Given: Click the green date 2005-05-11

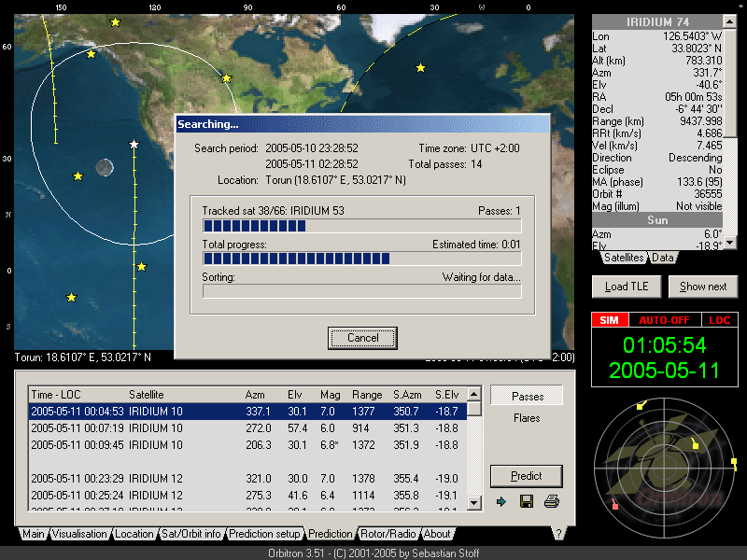Looking at the screenshot, I should tap(664, 371).
